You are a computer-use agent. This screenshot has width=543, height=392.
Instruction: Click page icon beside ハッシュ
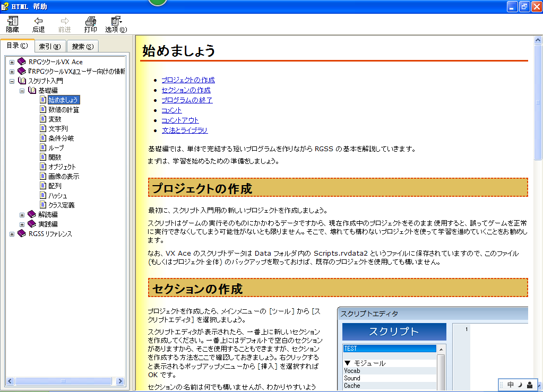[43, 196]
